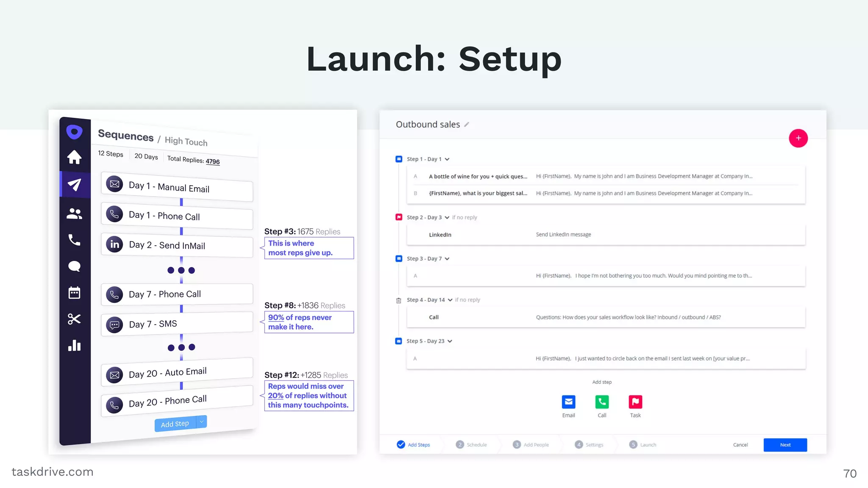Image resolution: width=868 pixels, height=488 pixels.
Task: Click the blue email icon at Step 3
Action: (x=399, y=258)
